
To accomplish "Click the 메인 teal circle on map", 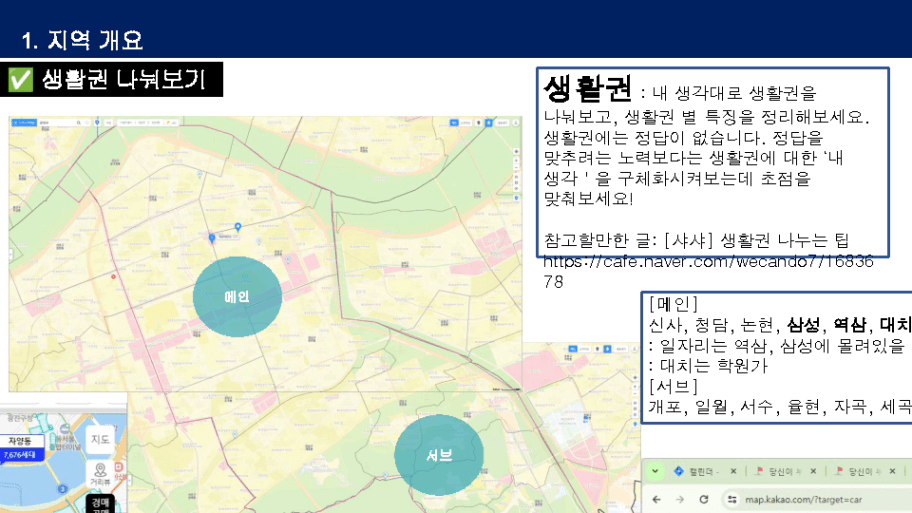I will (x=237, y=297).
